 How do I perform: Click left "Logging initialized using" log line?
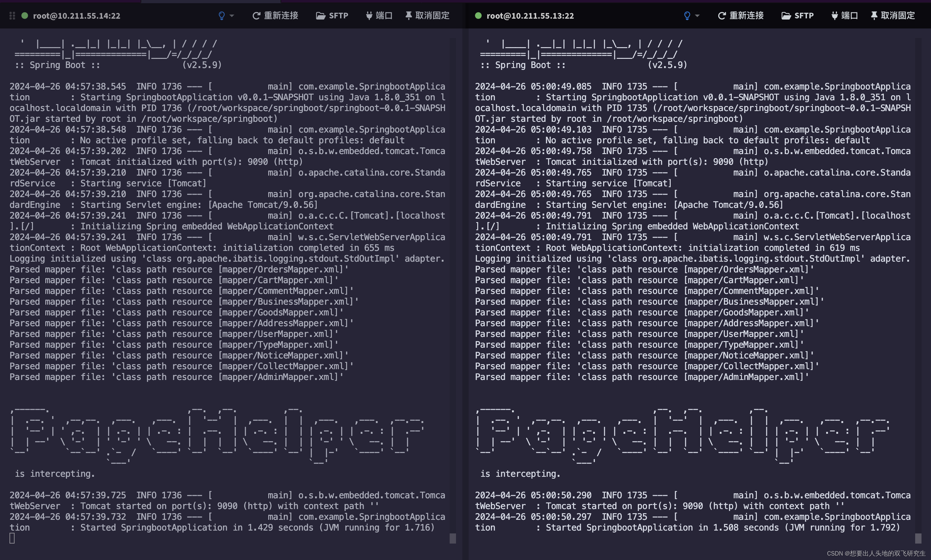pyautogui.click(x=227, y=258)
